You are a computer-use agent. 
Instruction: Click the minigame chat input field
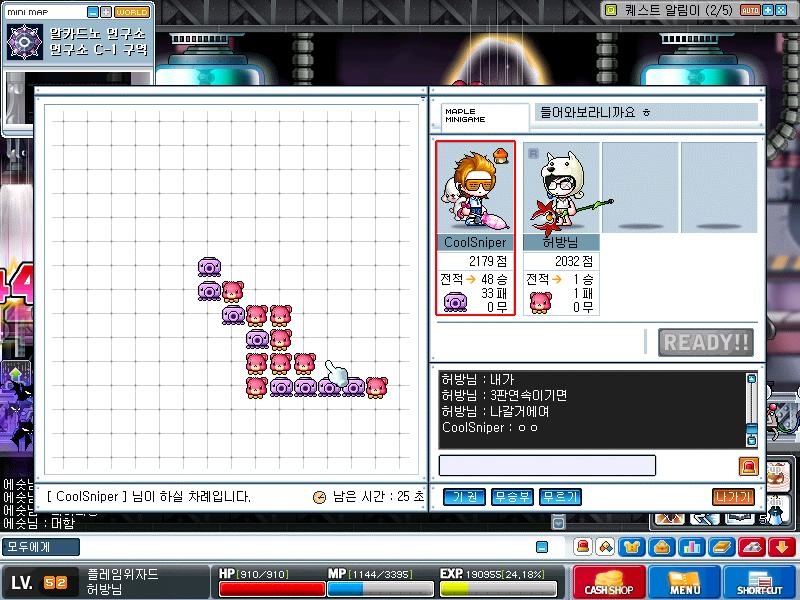pos(547,465)
